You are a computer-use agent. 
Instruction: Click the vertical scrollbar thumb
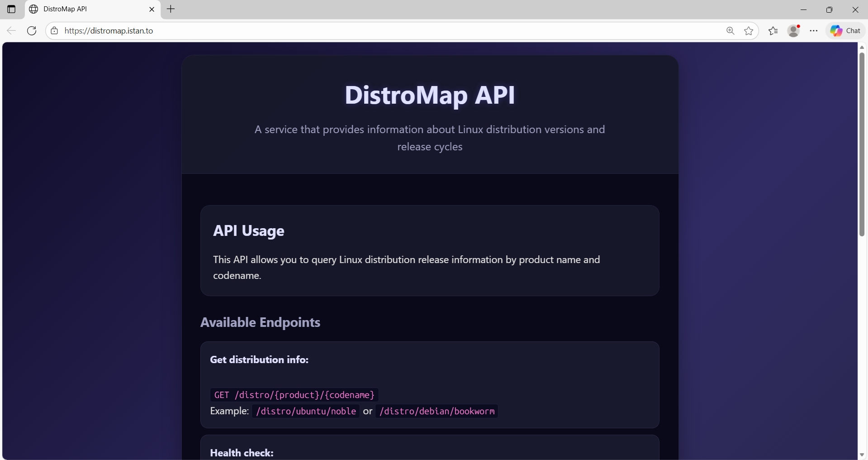click(862, 145)
